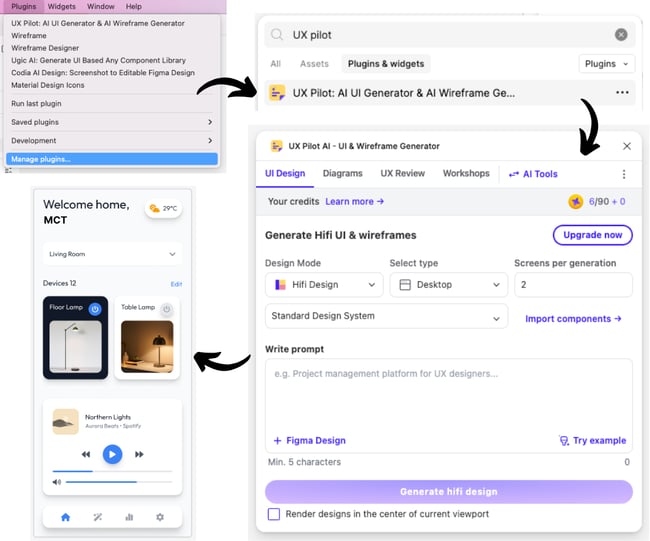Image resolution: width=650 pixels, height=541 pixels.
Task: Click UX Pilot result icon
Action: click(x=277, y=92)
